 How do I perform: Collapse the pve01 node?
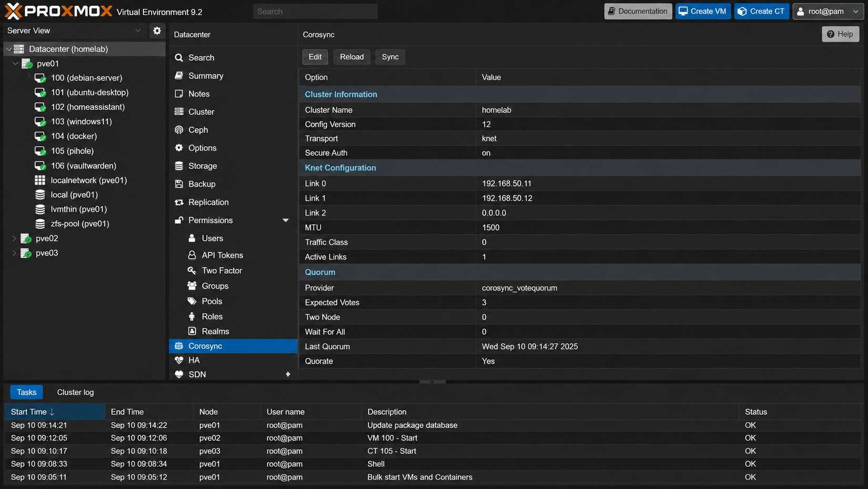[x=15, y=64]
